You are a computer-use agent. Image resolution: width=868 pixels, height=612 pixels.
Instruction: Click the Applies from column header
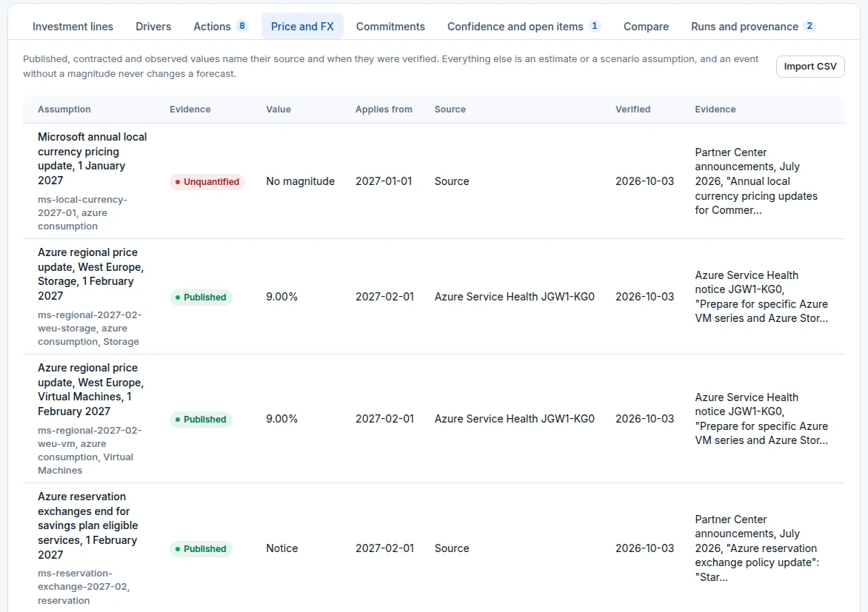(384, 110)
